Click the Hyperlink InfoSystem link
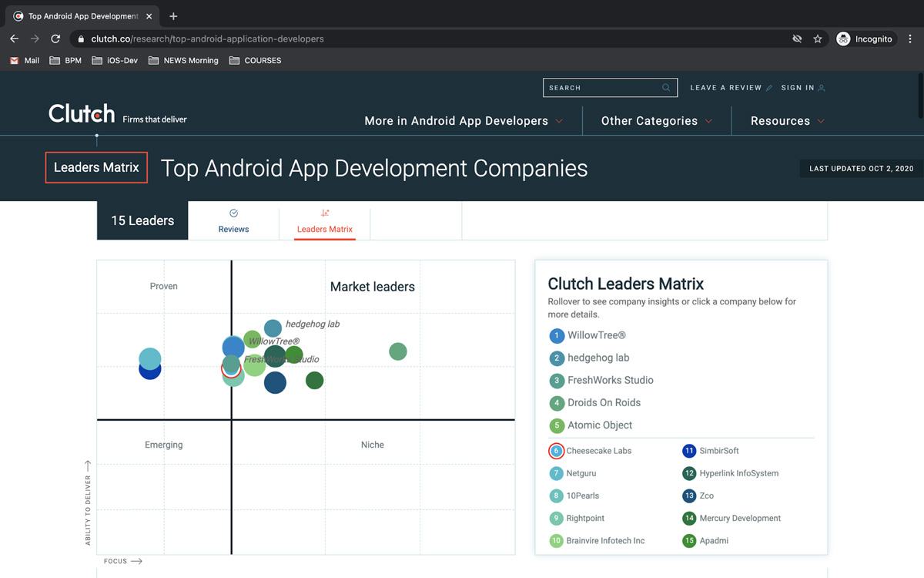This screenshot has height=578, width=924. pyautogui.click(x=738, y=473)
